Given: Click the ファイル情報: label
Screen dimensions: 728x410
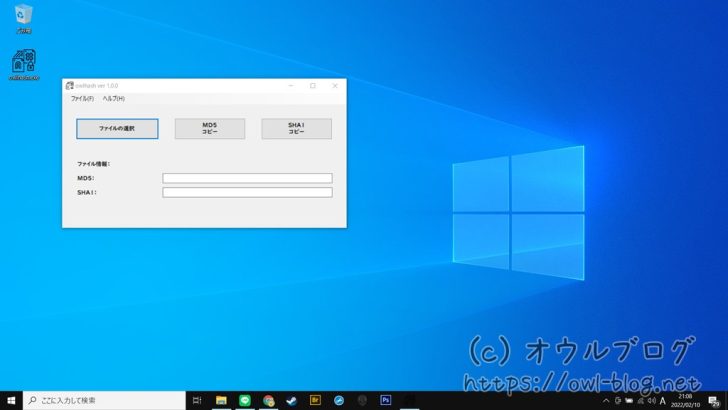Looking at the screenshot, I should coord(94,164).
